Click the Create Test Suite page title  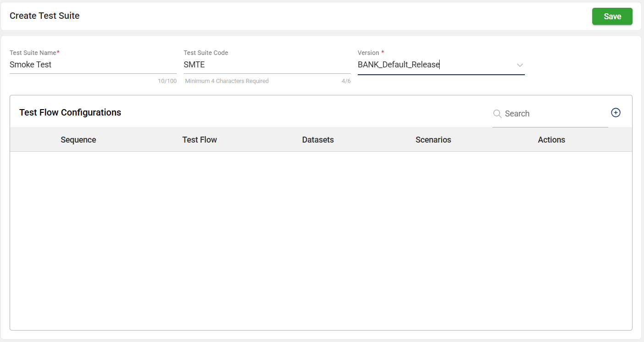(44, 16)
